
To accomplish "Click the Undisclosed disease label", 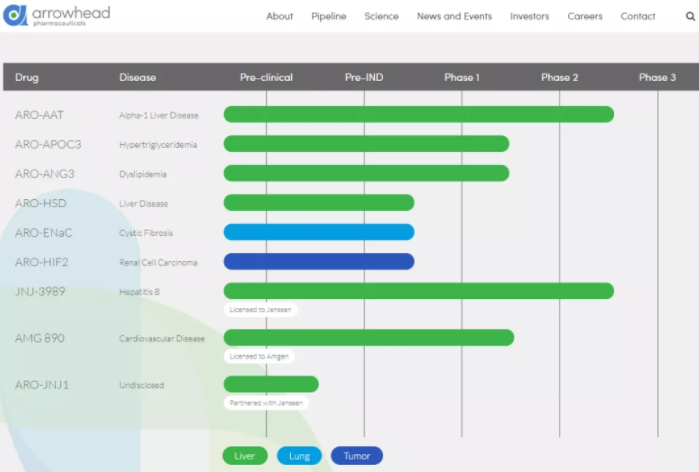I will pyautogui.click(x=141, y=386).
